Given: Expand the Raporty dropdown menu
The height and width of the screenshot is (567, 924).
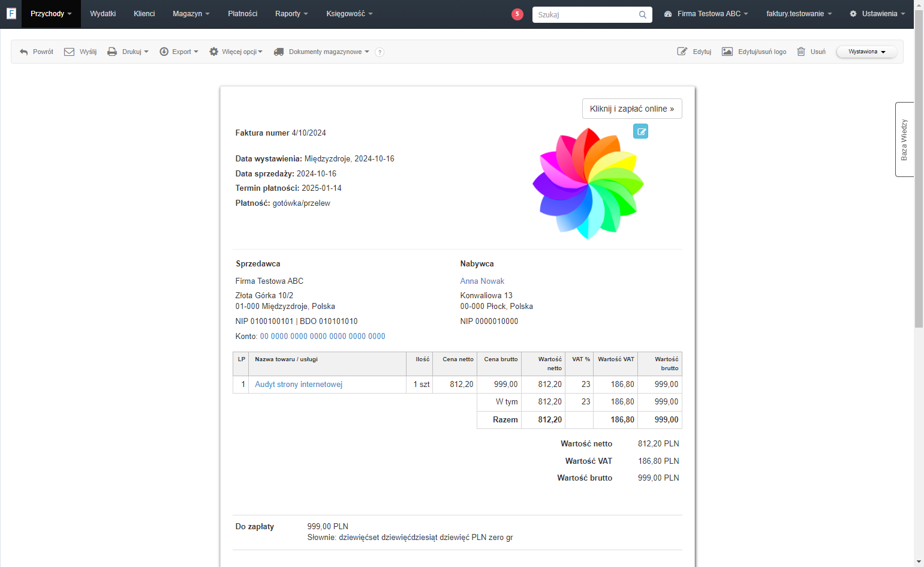Looking at the screenshot, I should click(291, 14).
